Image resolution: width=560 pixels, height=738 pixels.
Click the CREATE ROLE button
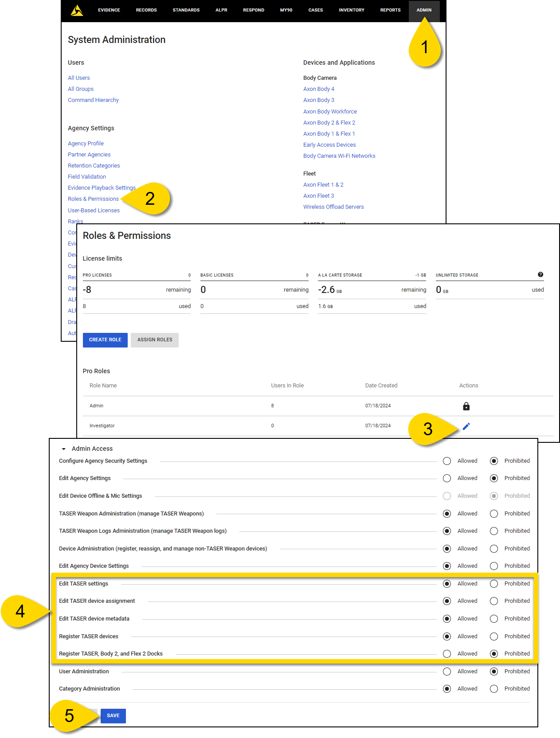[x=105, y=340]
